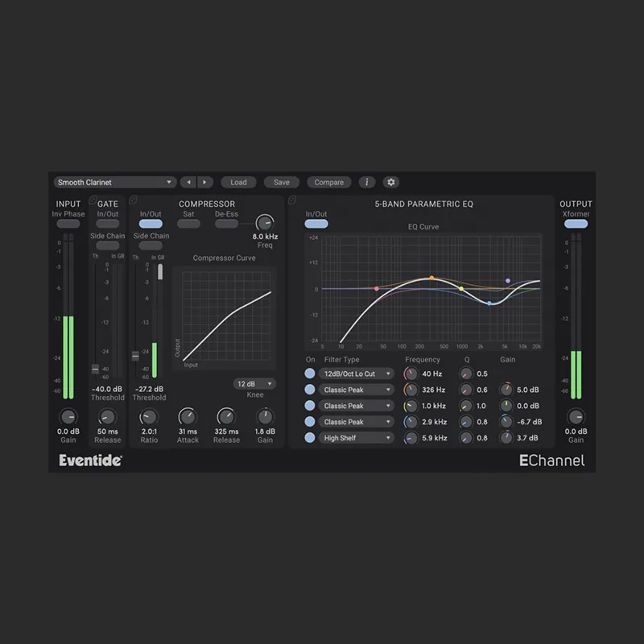Screen dimensions: 644x644
Task: Click the Q knob showing 1.0
Action: pos(466,406)
